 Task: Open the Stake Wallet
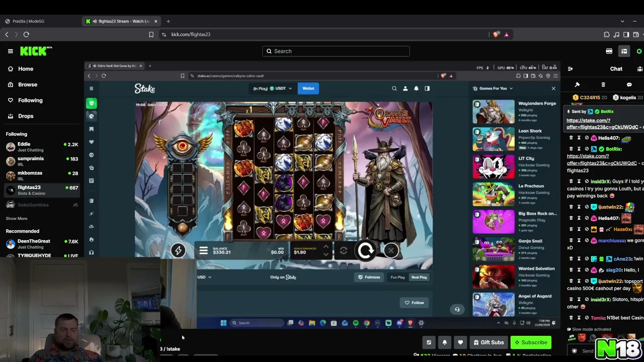click(x=308, y=88)
